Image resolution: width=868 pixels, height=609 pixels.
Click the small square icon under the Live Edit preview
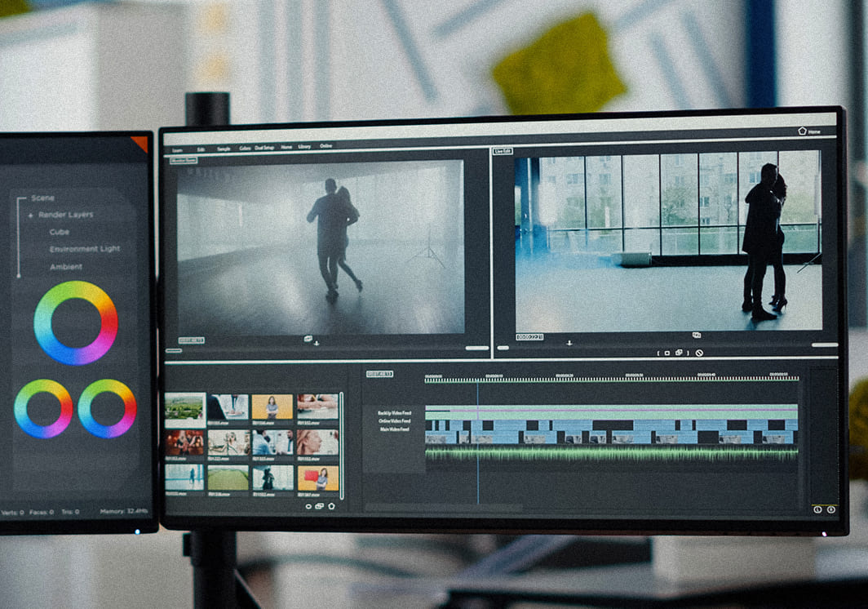(x=666, y=353)
